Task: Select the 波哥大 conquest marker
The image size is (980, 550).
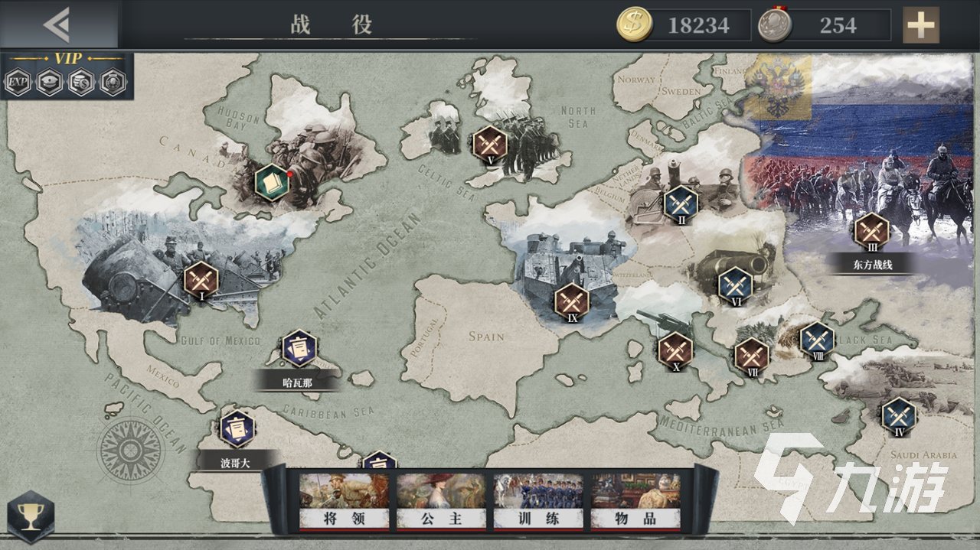Action: (x=237, y=429)
